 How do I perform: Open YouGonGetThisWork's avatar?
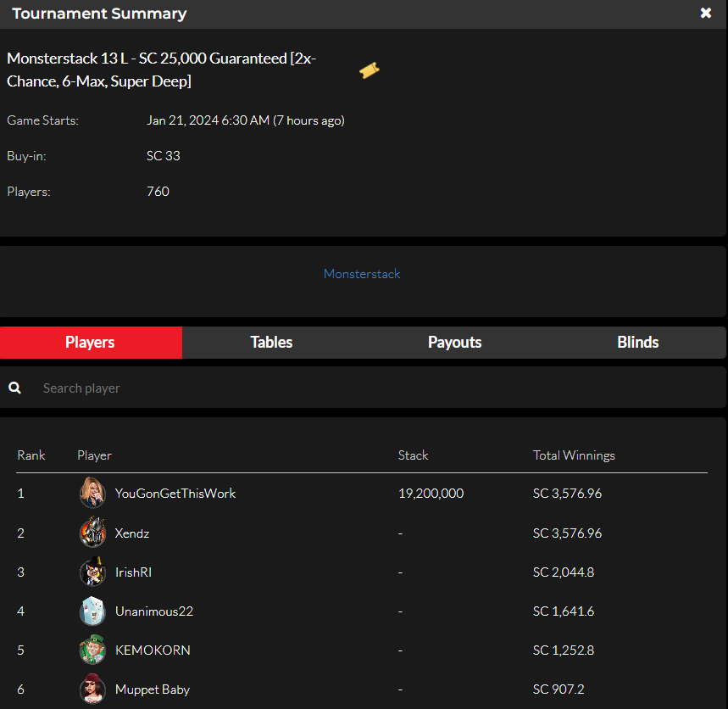click(92, 493)
